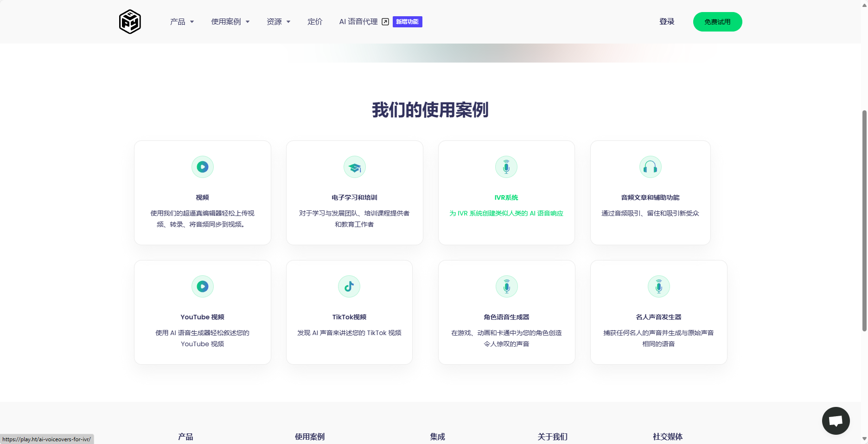Click the YouTube 视频 play icon
The image size is (868, 444).
(x=203, y=286)
